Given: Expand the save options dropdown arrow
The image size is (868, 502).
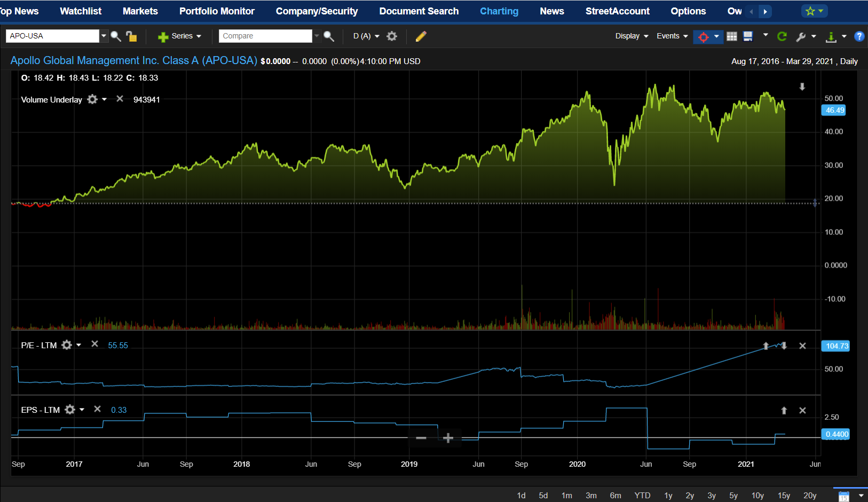Looking at the screenshot, I should click(766, 35).
